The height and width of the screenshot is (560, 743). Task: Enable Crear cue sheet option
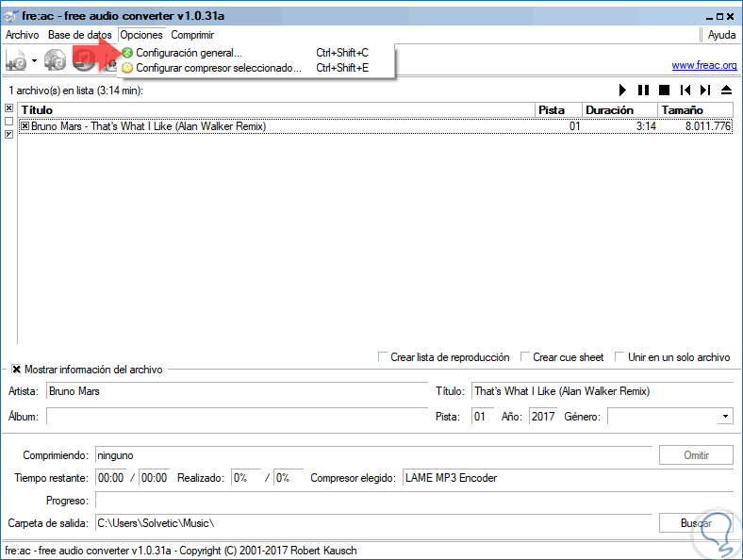coord(524,356)
